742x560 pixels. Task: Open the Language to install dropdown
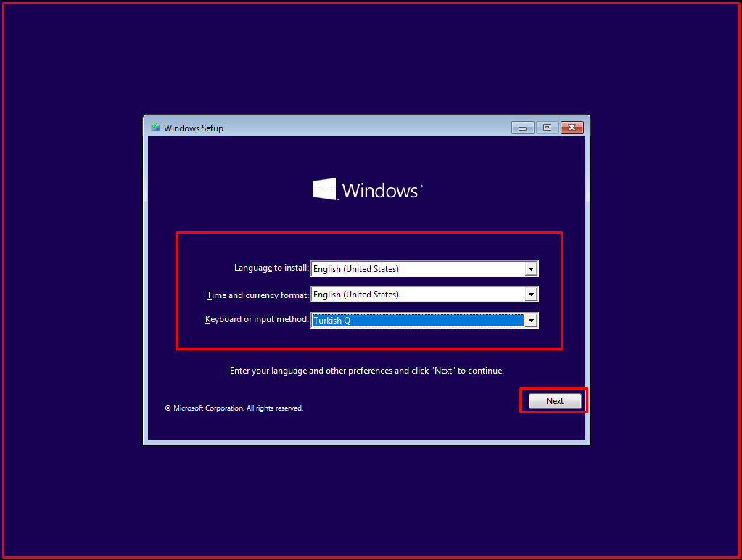pos(424,269)
